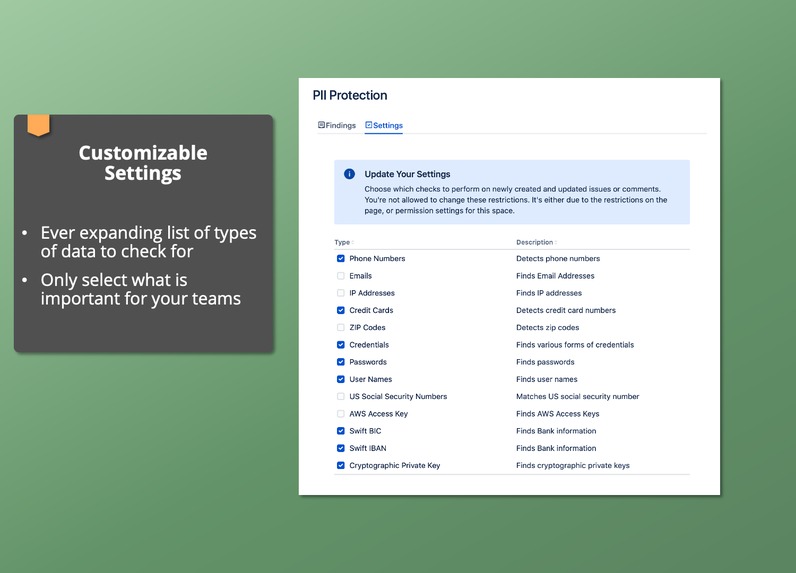Uncheck the User Names checkbox
Image resolution: width=796 pixels, height=573 pixels.
click(341, 379)
